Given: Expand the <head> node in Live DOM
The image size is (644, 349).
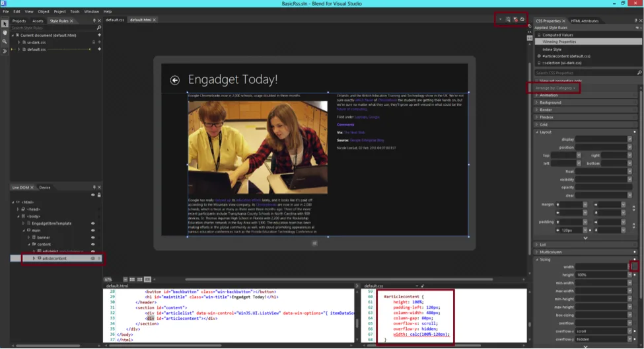Looking at the screenshot, I should [18, 210].
